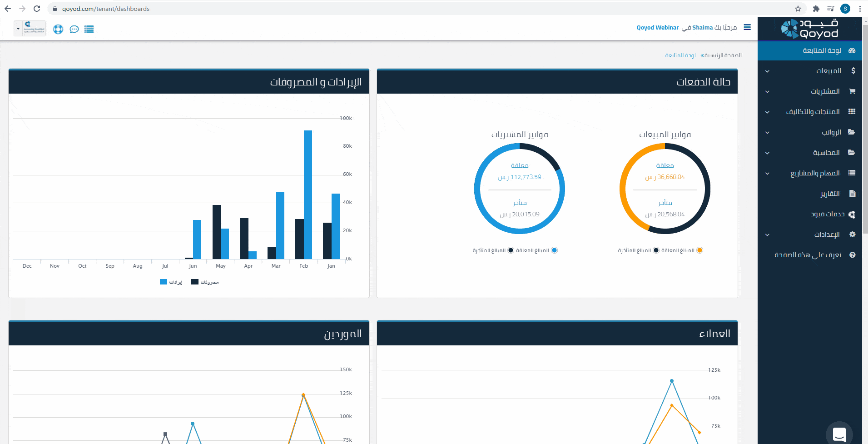Click the لوحة المتابعة breadcrumb link
The image size is (868, 444).
coord(680,55)
